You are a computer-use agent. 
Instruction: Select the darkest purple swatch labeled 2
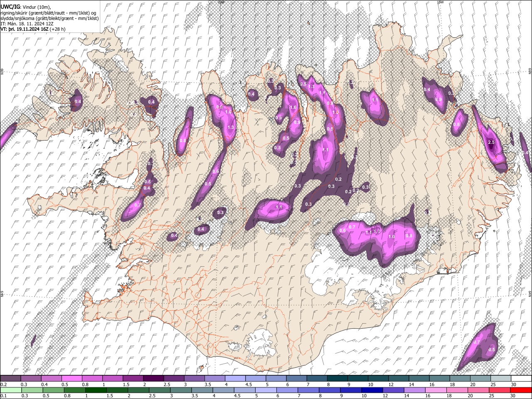coord(153,379)
